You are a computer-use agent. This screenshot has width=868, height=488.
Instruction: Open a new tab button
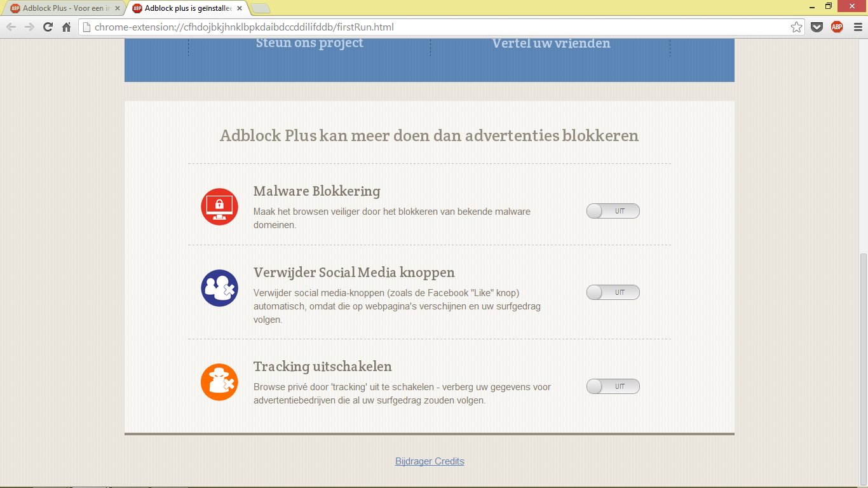pos(261,8)
